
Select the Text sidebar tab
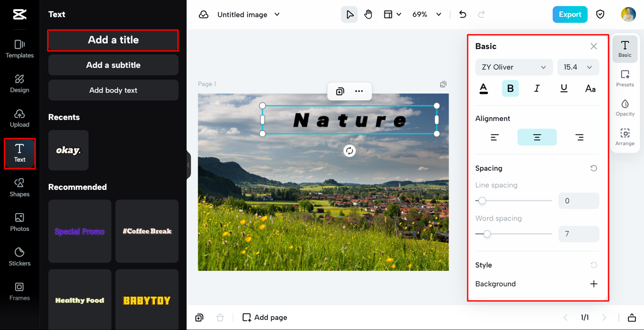(20, 153)
